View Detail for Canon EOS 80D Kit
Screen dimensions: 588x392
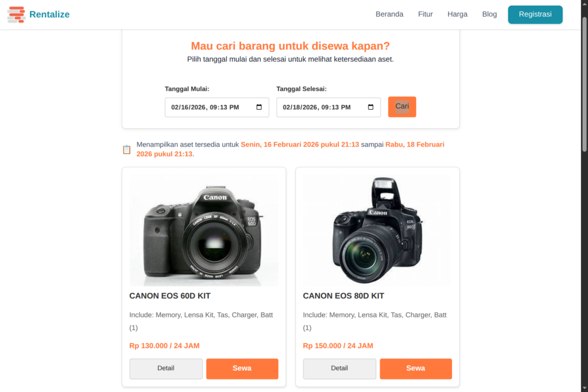click(x=339, y=368)
